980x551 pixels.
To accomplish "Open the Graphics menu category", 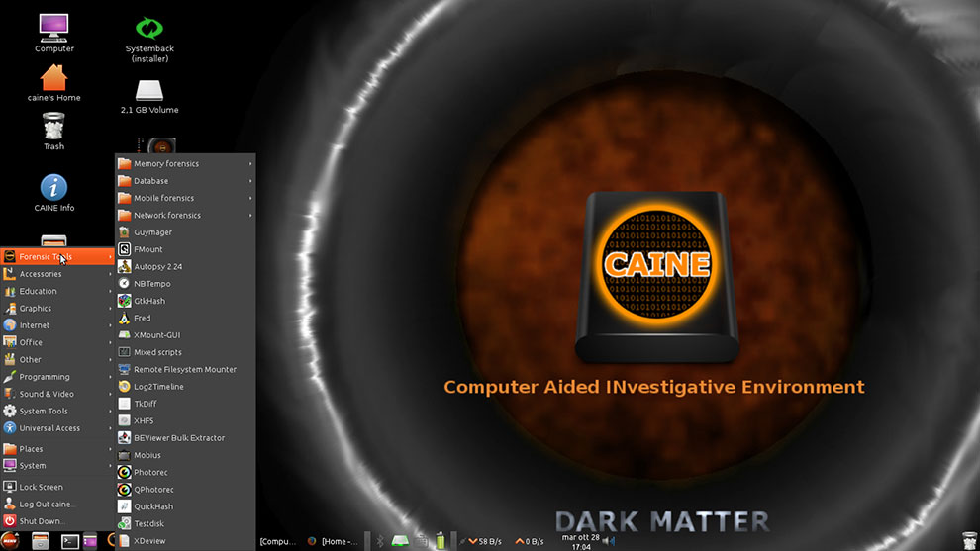I will click(57, 309).
